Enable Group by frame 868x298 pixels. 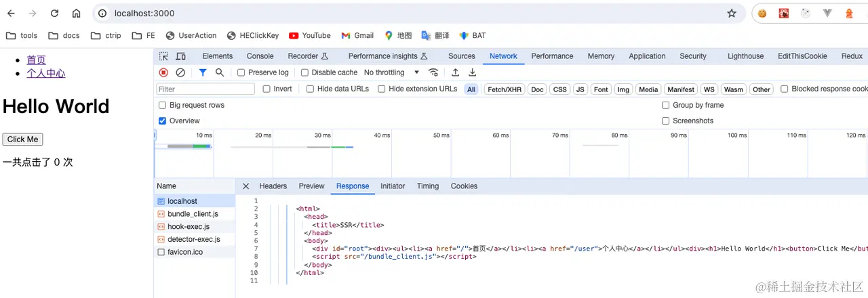click(666, 105)
